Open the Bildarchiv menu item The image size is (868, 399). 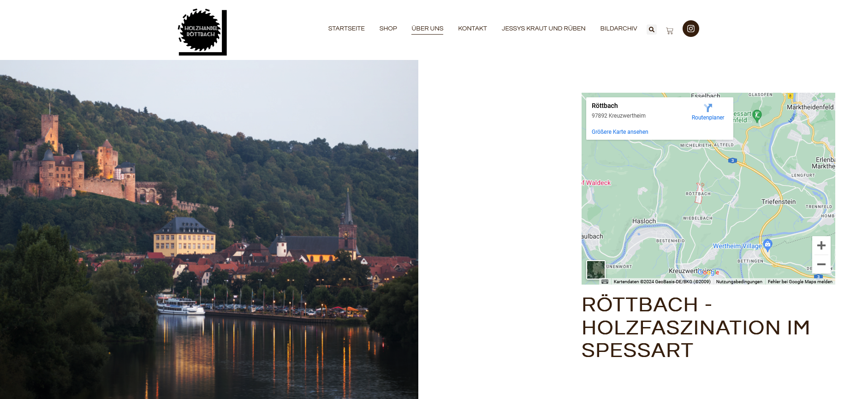(618, 29)
